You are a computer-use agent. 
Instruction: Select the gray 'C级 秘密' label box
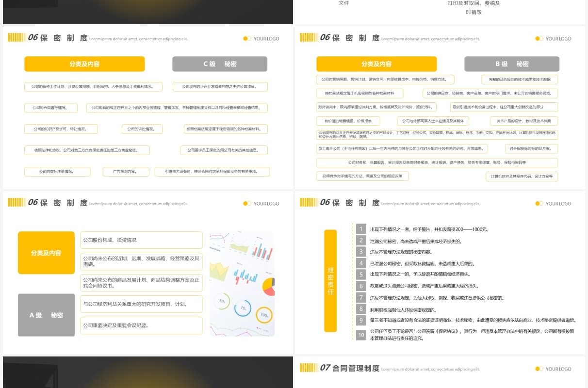coord(220,64)
